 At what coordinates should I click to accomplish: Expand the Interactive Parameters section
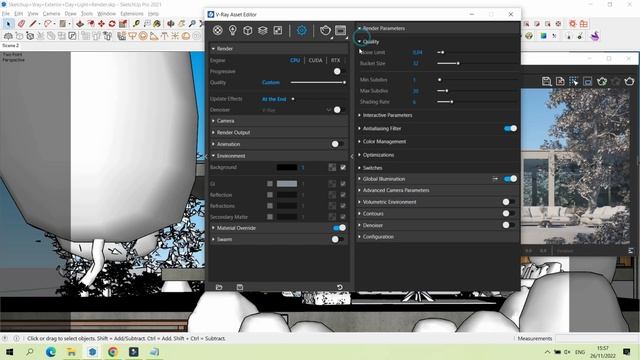click(x=438, y=115)
